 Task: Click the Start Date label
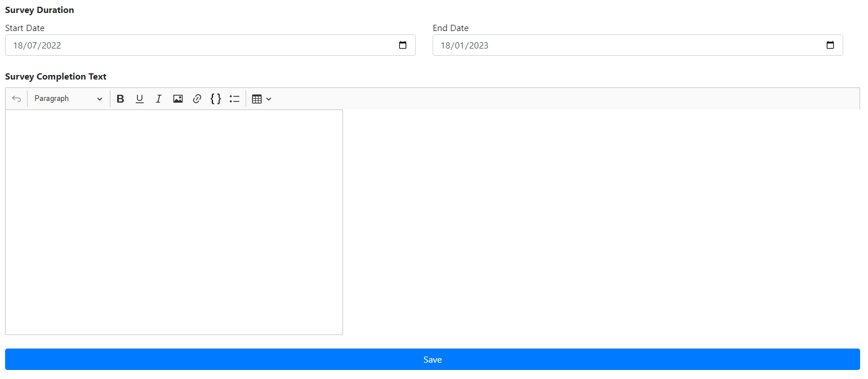tap(25, 28)
